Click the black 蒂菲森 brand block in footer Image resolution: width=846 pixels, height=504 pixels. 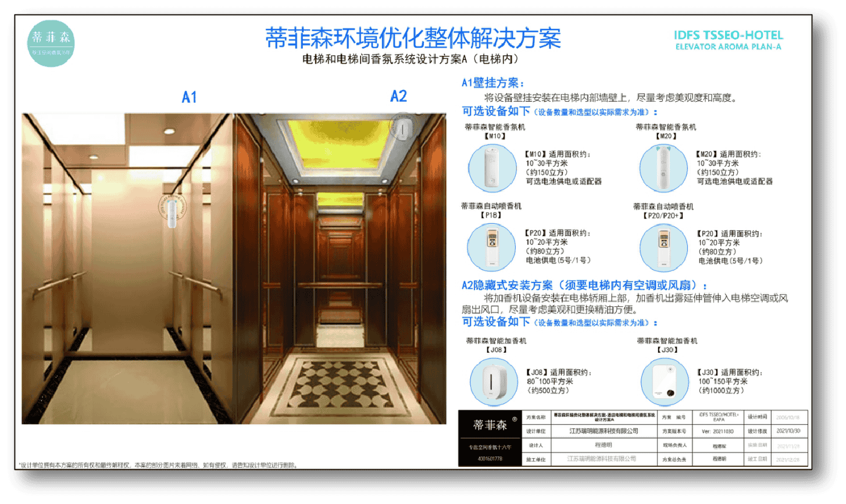click(x=490, y=438)
